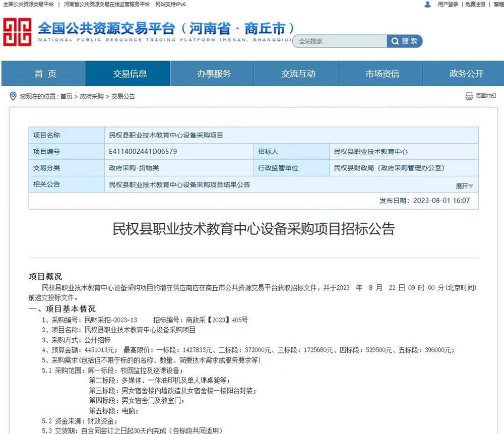Click the 页面打印 text link
The width and height of the screenshot is (504, 434).
point(486,96)
